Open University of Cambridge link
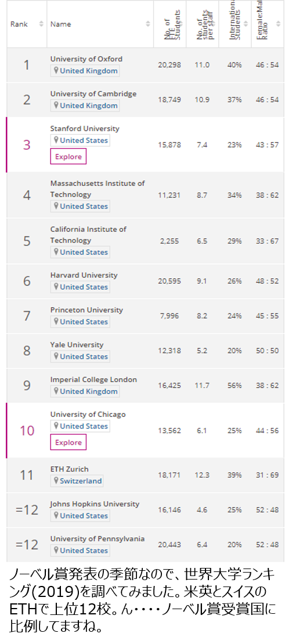The image size is (285, 644). point(93,93)
